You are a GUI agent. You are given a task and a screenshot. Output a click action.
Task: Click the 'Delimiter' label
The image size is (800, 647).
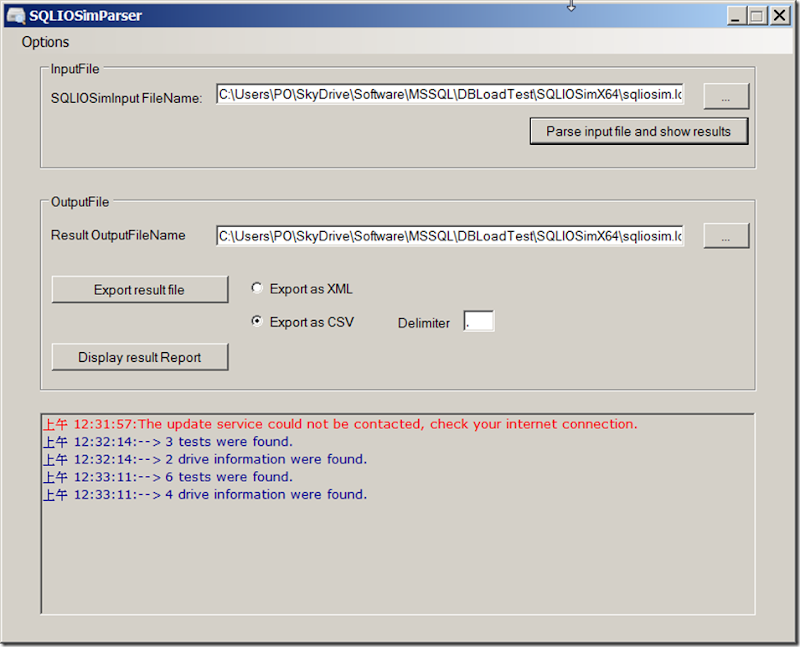click(423, 323)
